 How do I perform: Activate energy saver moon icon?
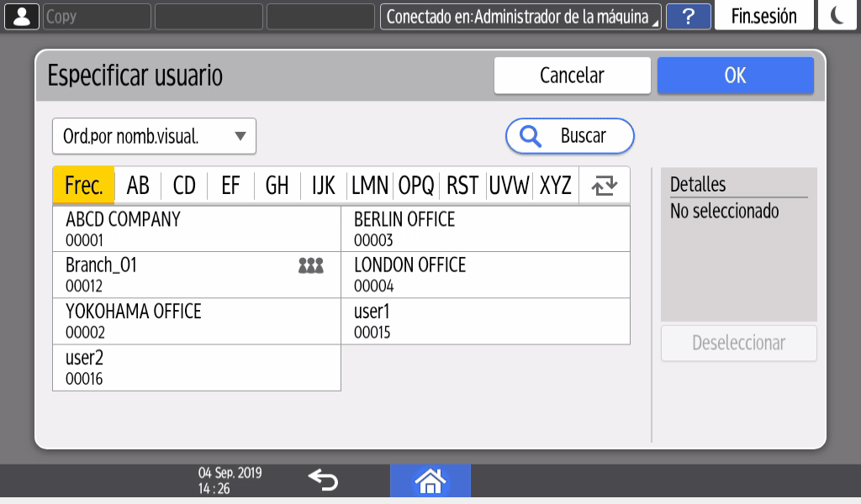[x=837, y=16]
